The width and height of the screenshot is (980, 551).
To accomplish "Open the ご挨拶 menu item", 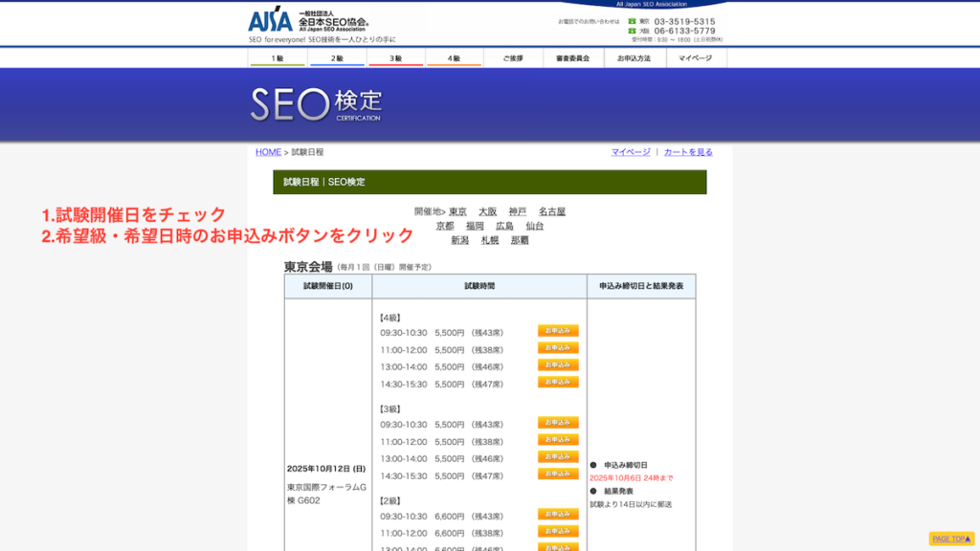I will (x=513, y=58).
